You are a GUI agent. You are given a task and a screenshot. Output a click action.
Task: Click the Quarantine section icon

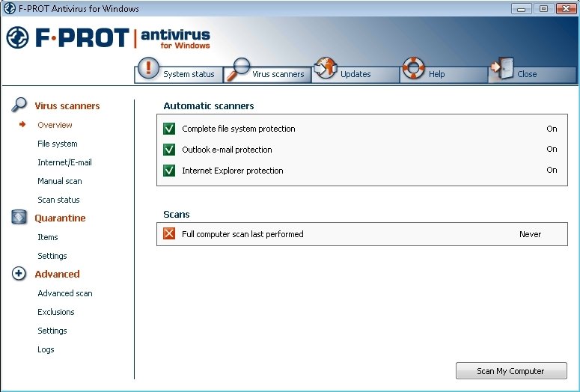19,217
